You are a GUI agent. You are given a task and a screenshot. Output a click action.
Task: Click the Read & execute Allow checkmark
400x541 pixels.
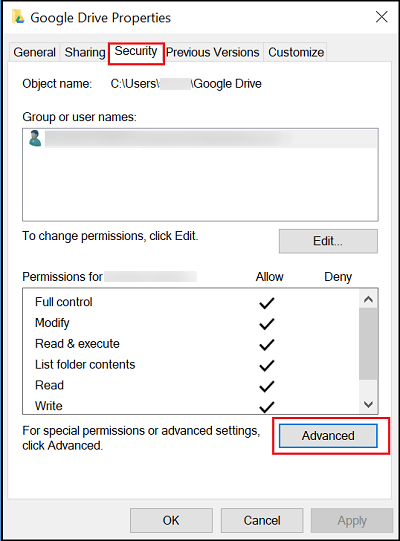pos(266,345)
